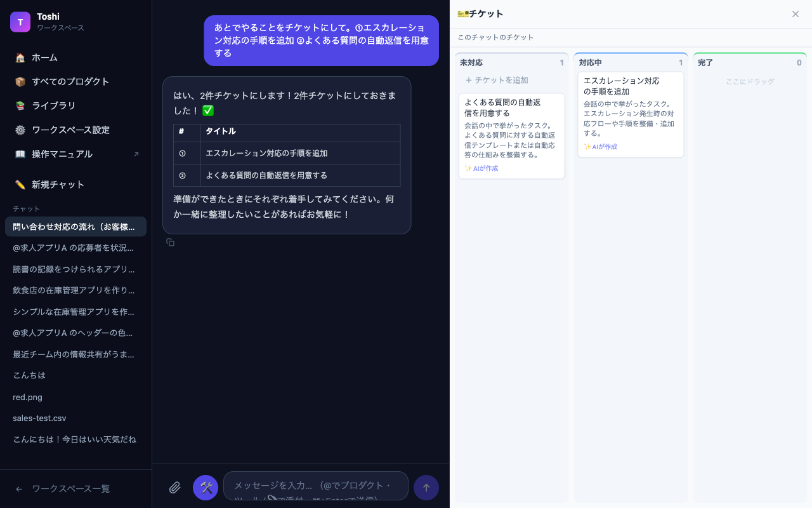This screenshot has height=508, width=812.
Task: Open すべてのプロダクト in the sidebar
Action: (x=76, y=81)
